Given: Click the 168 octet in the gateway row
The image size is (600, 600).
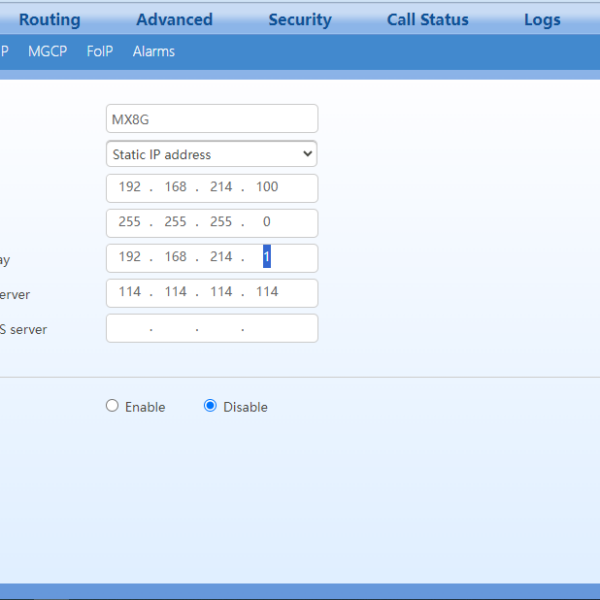Looking at the screenshot, I should pos(176,257).
